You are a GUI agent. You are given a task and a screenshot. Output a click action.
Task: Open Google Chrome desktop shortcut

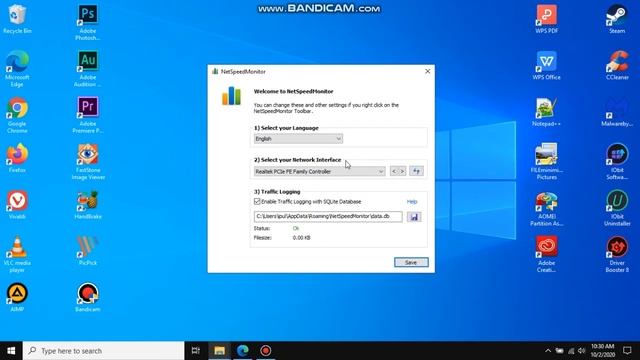tap(17, 115)
